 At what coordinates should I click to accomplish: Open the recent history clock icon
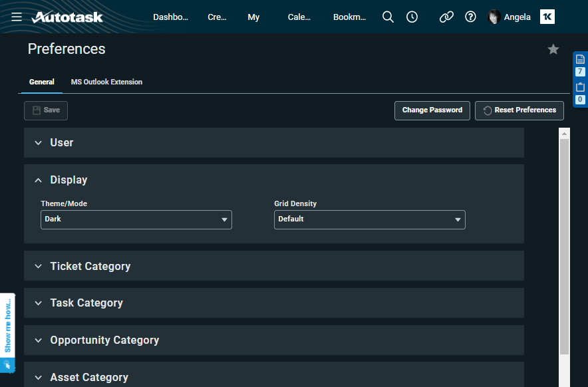(x=412, y=17)
